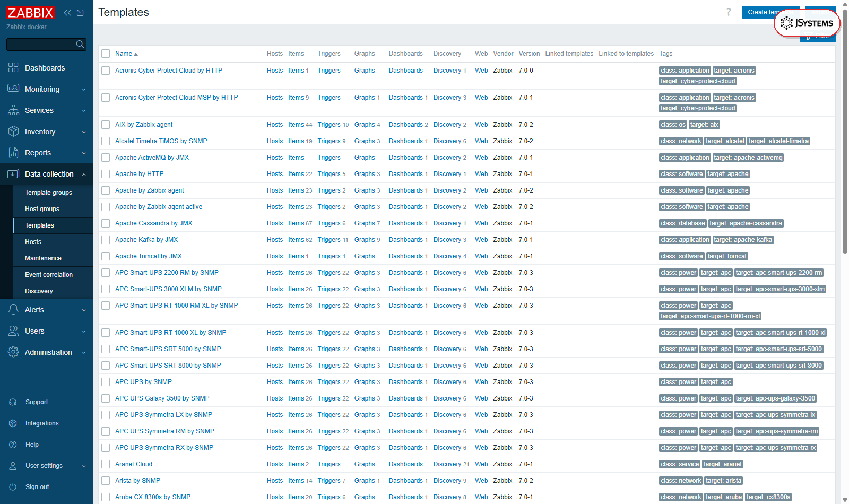
Task: Select checkbox for Apache Cassandra by JMX
Action: (x=106, y=223)
